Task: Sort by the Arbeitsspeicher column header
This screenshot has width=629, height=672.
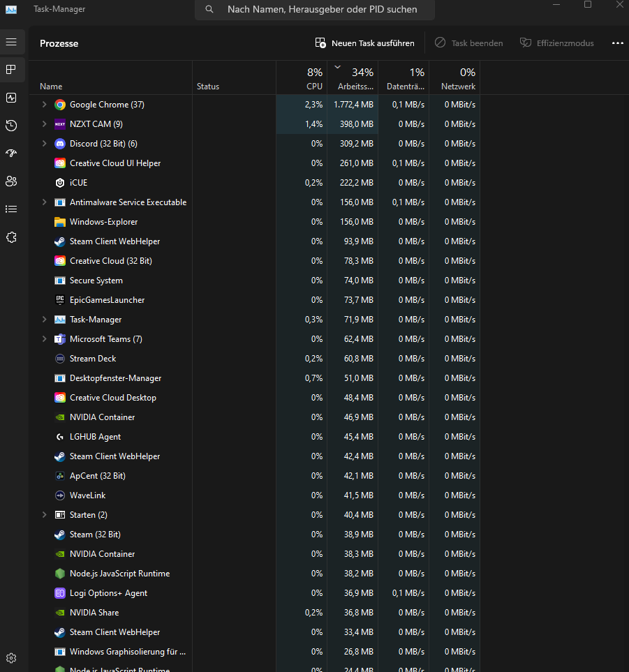Action: point(353,77)
